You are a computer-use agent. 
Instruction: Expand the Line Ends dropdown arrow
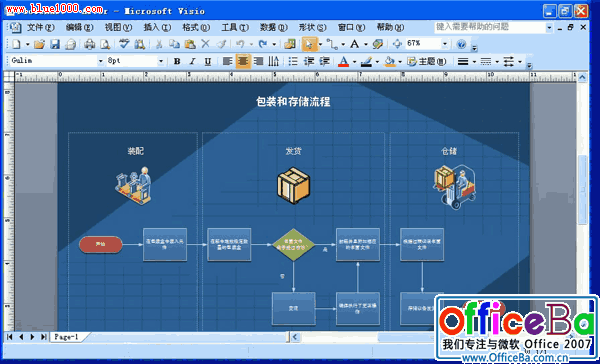pos(520,62)
